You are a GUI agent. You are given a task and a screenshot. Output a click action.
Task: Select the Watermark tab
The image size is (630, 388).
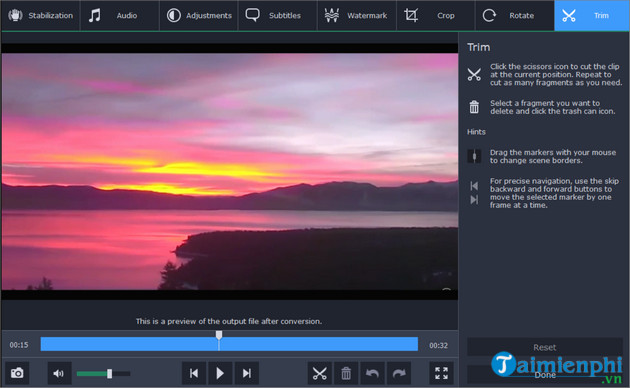coord(357,15)
